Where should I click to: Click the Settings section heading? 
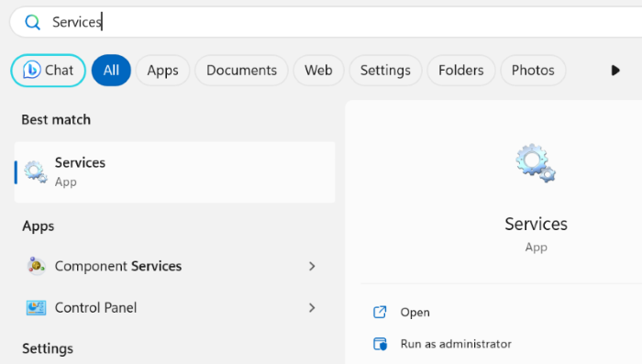point(48,348)
